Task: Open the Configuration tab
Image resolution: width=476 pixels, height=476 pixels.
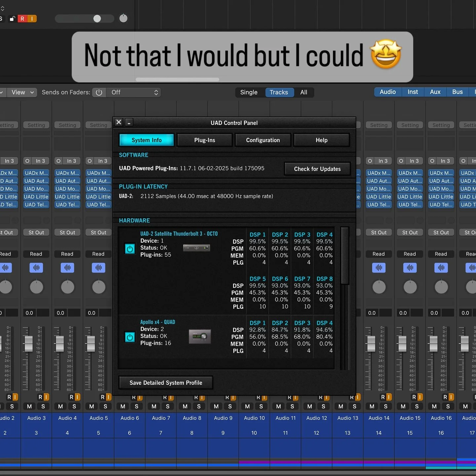Action: tap(263, 140)
